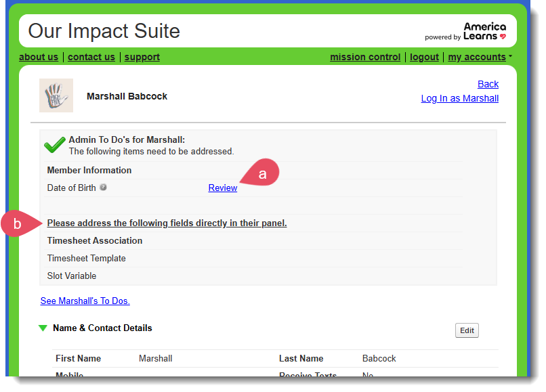Click the Our Impact Suite title
The image size is (546, 392).
[104, 31]
